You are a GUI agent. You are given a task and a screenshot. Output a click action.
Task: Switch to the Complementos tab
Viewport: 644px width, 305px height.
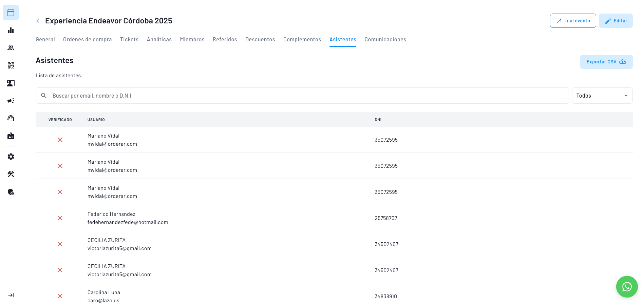(x=302, y=39)
